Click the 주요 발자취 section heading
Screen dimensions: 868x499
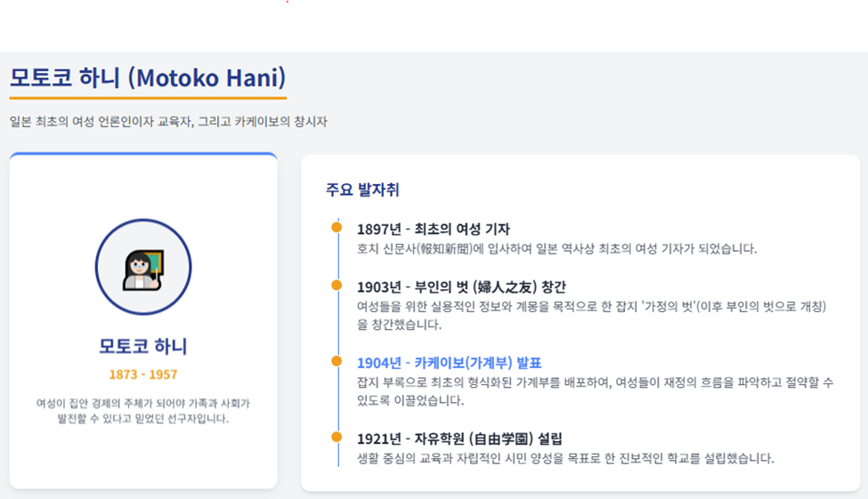[x=362, y=189]
